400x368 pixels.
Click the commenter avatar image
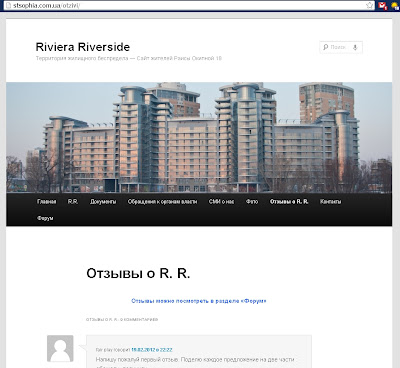pos(60,349)
